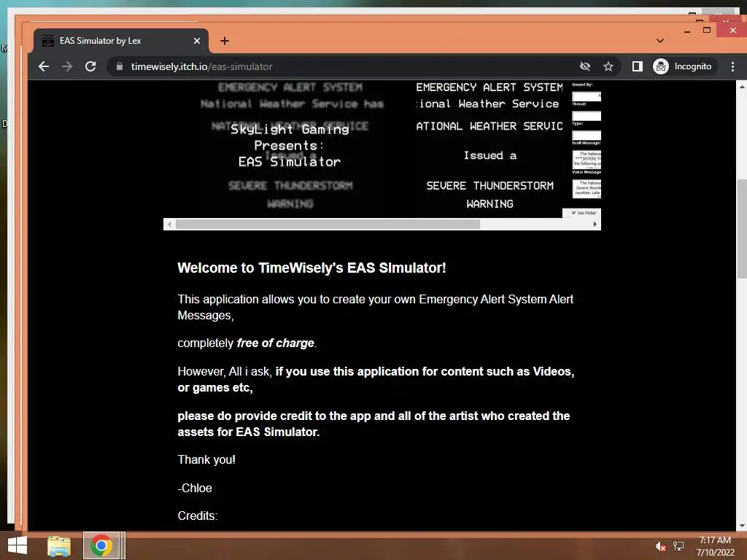Click the page scrollbar down arrow

coord(742,526)
